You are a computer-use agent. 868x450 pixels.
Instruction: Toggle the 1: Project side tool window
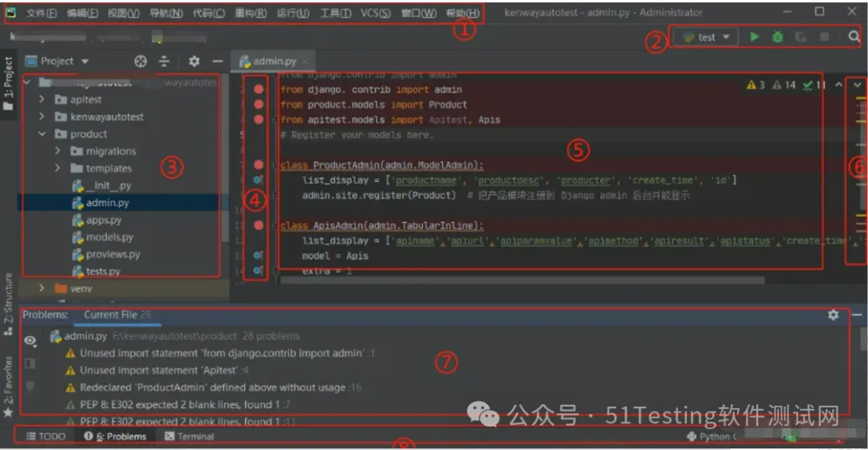[x=8, y=83]
